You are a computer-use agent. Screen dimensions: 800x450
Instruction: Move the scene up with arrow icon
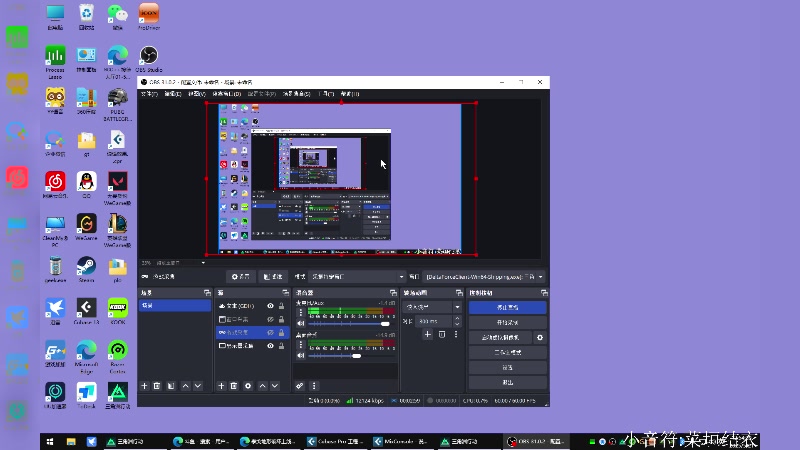click(185, 386)
